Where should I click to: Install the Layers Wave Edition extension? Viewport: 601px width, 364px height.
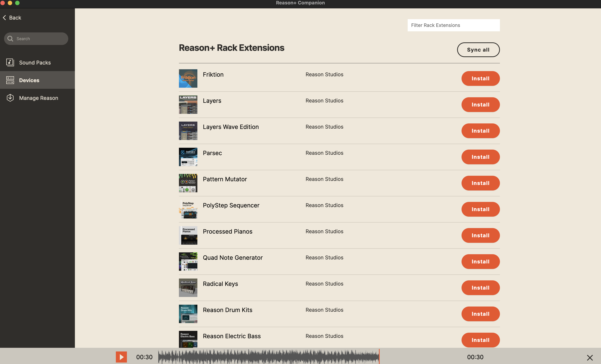coord(480,131)
